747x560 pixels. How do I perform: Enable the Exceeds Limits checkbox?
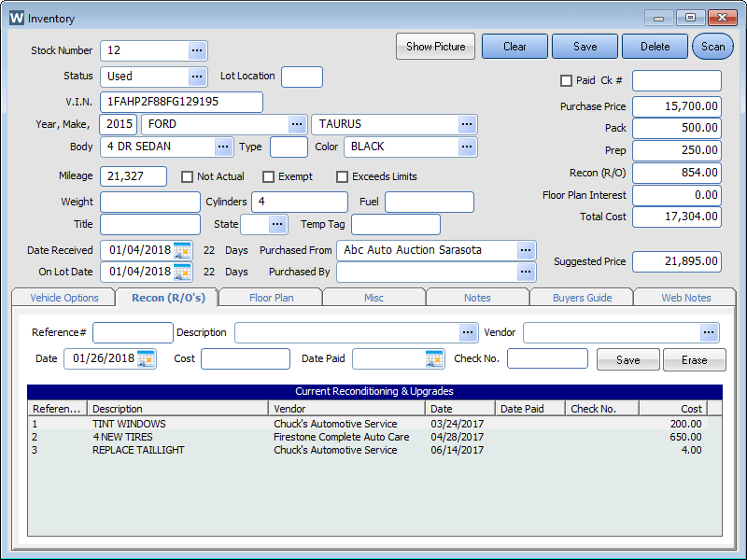point(342,176)
